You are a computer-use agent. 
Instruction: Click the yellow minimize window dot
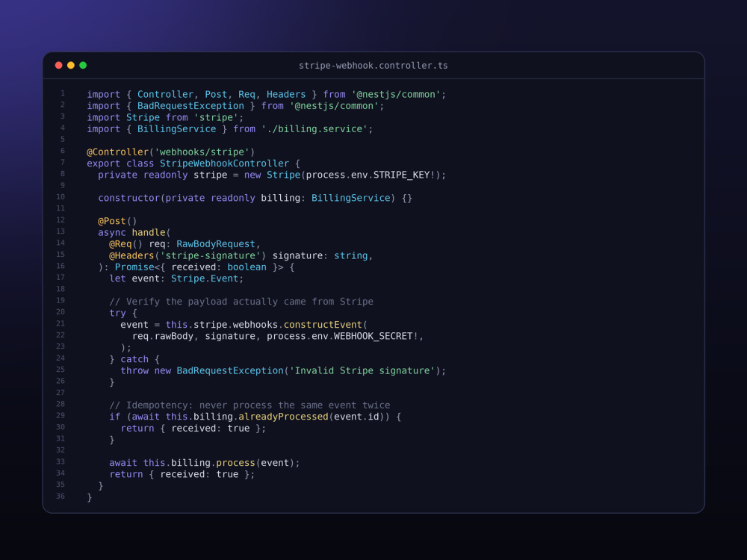click(71, 65)
